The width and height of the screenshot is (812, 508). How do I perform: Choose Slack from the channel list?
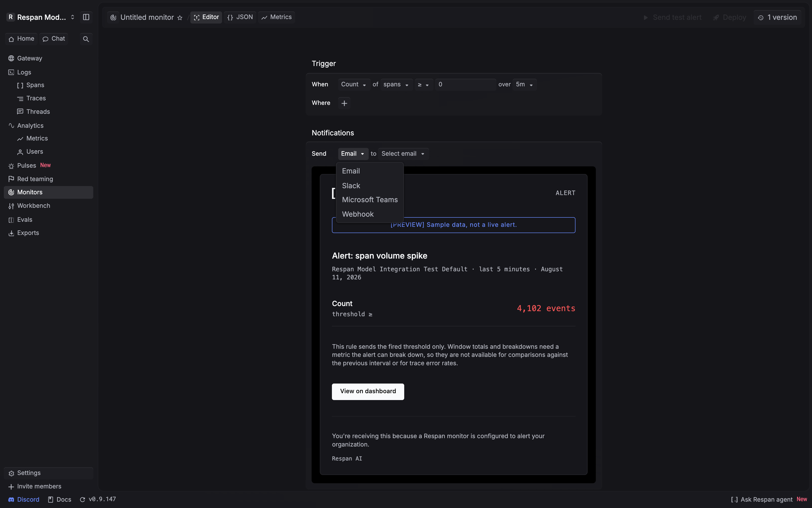click(x=370, y=186)
